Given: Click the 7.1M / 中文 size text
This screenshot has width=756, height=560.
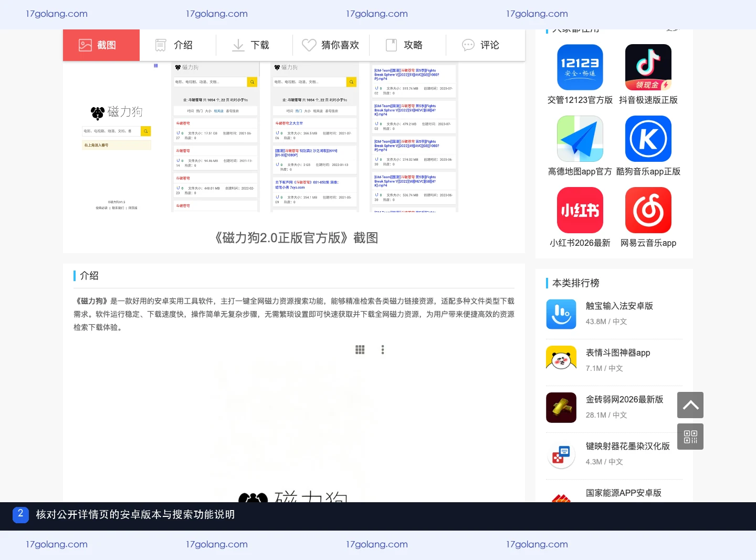Looking at the screenshot, I should (x=604, y=368).
